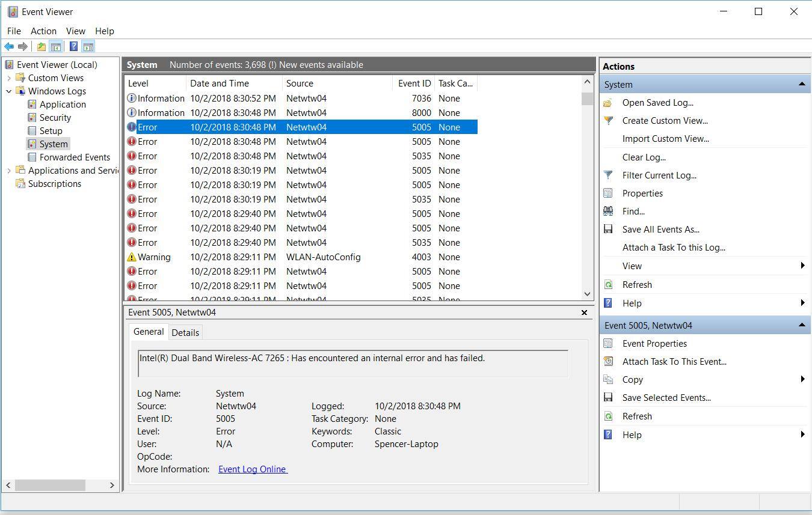Open the Event Log Online link
This screenshot has width=812, height=515.
coord(252,469)
